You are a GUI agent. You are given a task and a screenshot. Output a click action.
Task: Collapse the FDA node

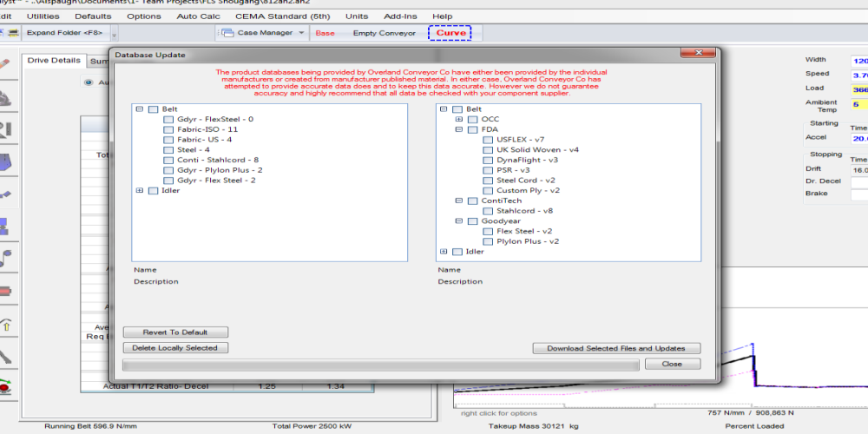pos(459,129)
